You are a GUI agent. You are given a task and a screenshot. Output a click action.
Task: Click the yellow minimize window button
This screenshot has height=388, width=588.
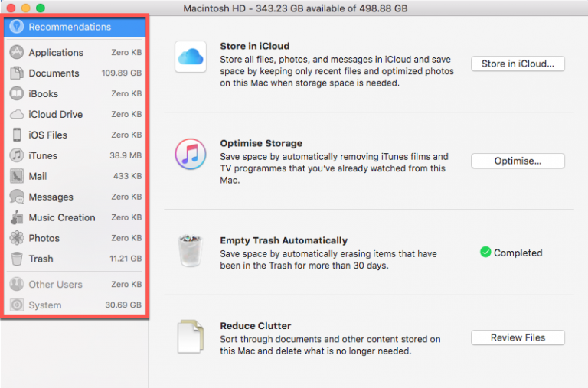click(26, 8)
